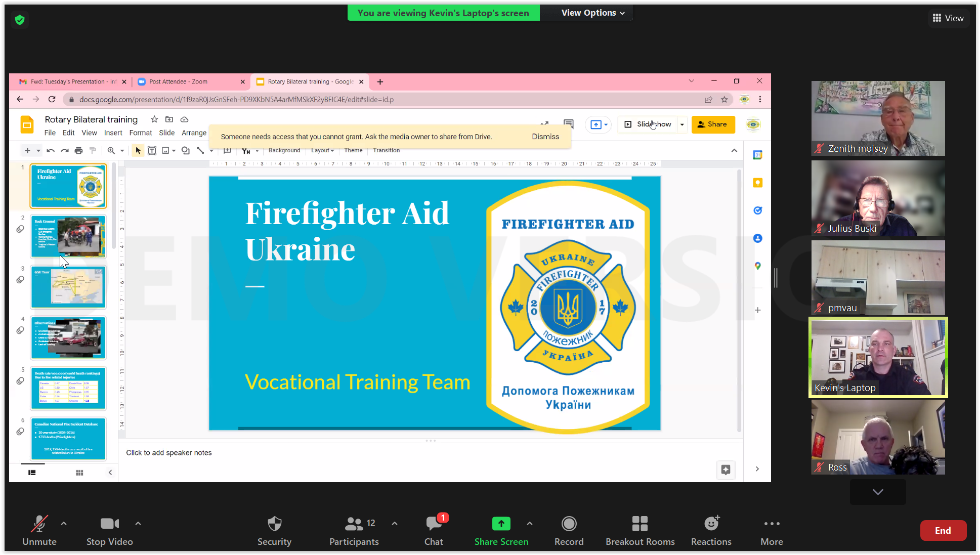This screenshot has width=980, height=555.
Task: Click the Participants icon
Action: click(x=354, y=524)
